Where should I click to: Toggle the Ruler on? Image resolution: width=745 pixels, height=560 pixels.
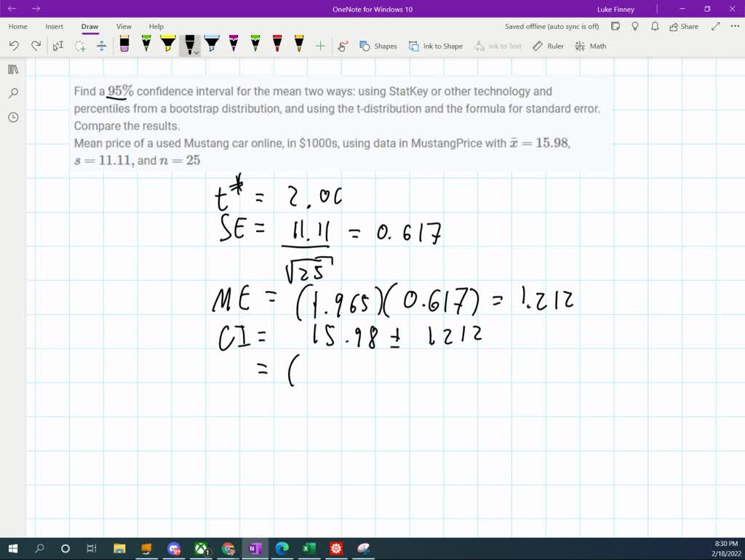coord(548,46)
